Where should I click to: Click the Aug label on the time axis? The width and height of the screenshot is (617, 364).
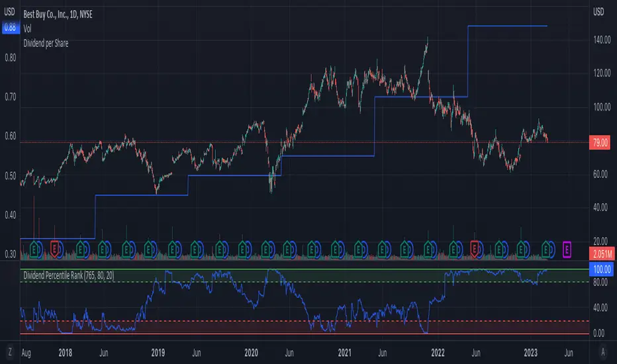click(x=26, y=353)
